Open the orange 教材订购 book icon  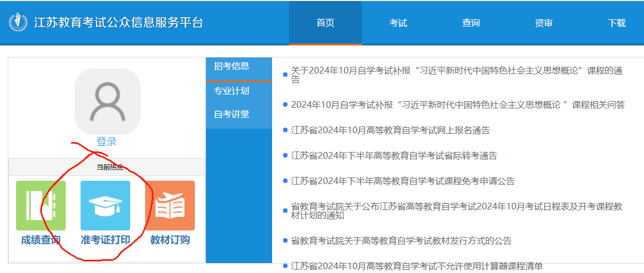click(170, 206)
